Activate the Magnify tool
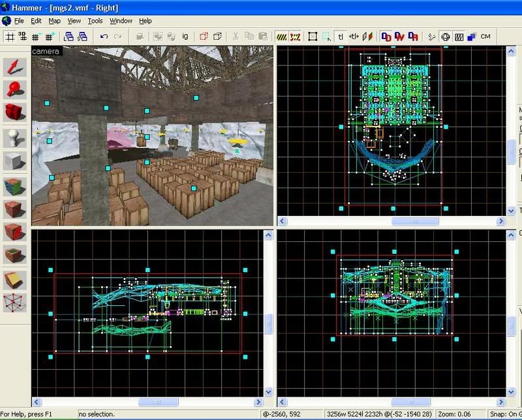The height and width of the screenshot is (420, 522). coord(15,89)
